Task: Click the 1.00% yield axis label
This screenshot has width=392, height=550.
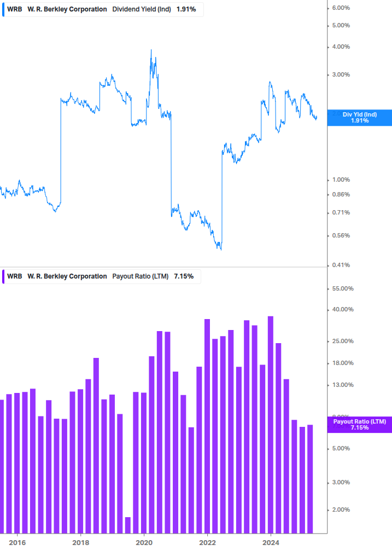Action: [x=341, y=180]
